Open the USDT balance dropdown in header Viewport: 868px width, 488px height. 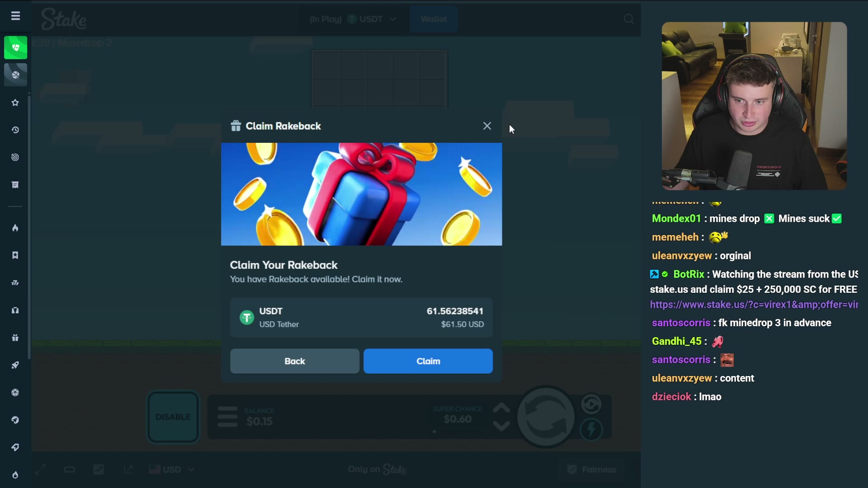tap(353, 19)
